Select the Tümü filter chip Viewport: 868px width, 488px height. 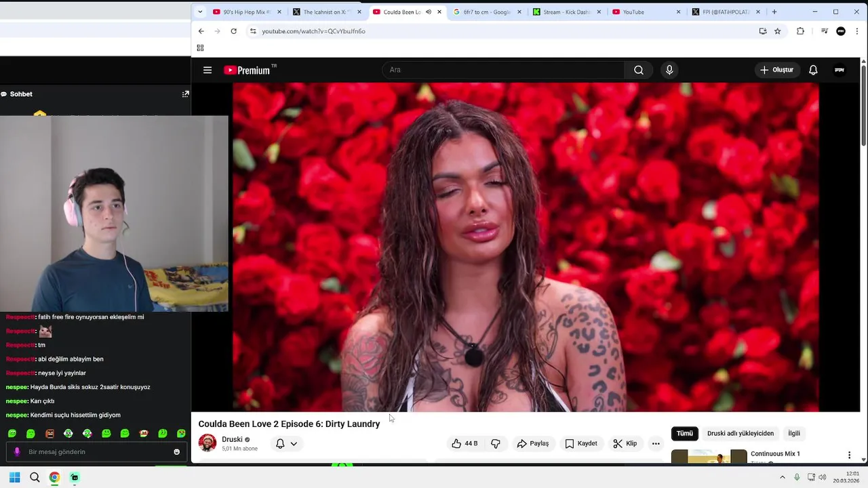pyautogui.click(x=685, y=433)
